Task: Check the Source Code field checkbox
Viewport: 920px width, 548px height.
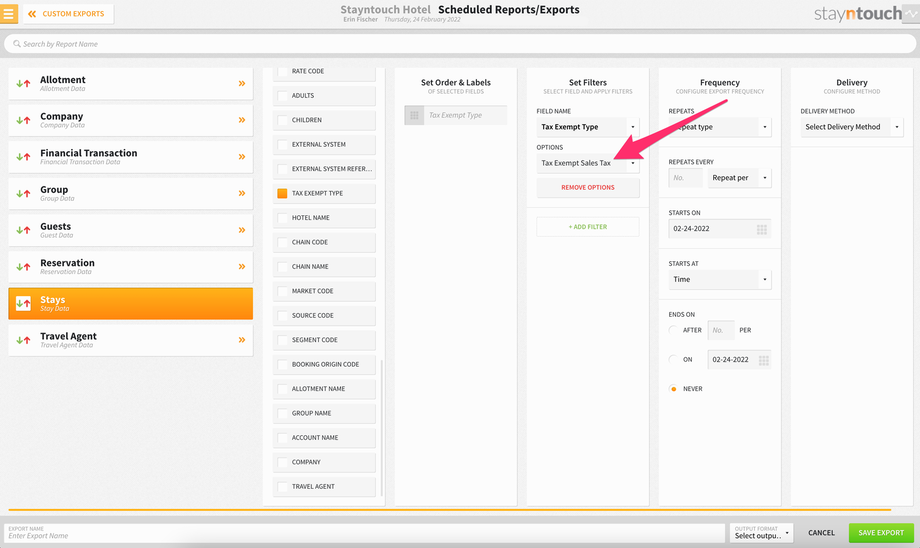Action: coord(282,316)
